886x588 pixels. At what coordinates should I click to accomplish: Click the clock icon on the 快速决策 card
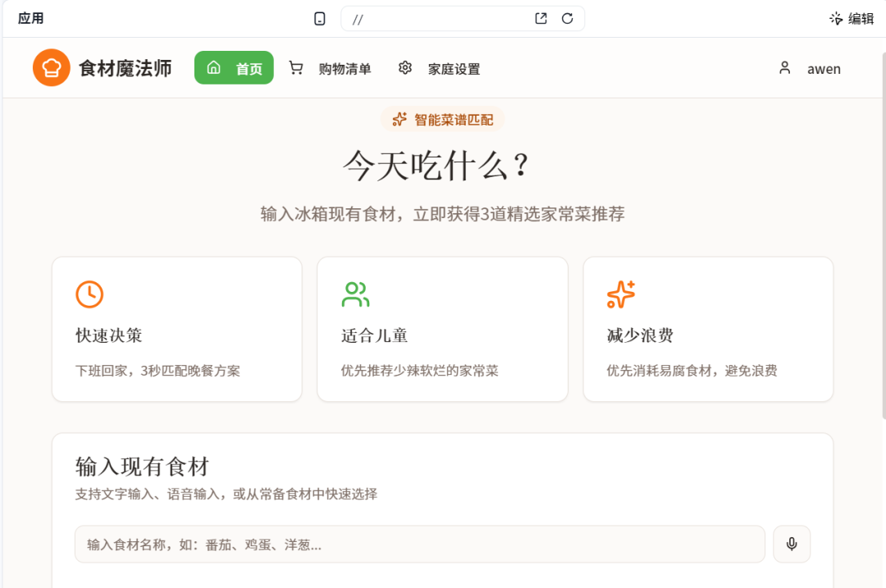[89, 294]
